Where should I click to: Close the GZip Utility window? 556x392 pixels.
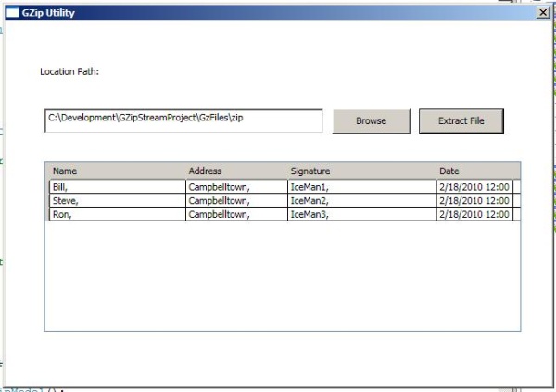(x=543, y=13)
